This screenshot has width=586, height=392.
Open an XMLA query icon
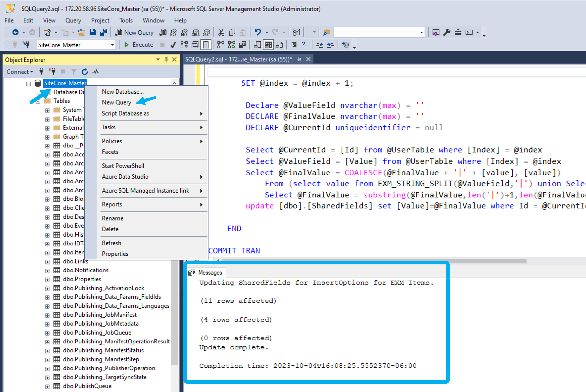[196, 32]
